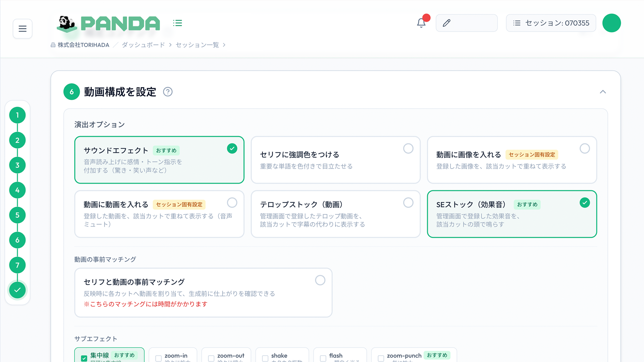Deselect the SEストック（効果音） option

click(x=512, y=214)
